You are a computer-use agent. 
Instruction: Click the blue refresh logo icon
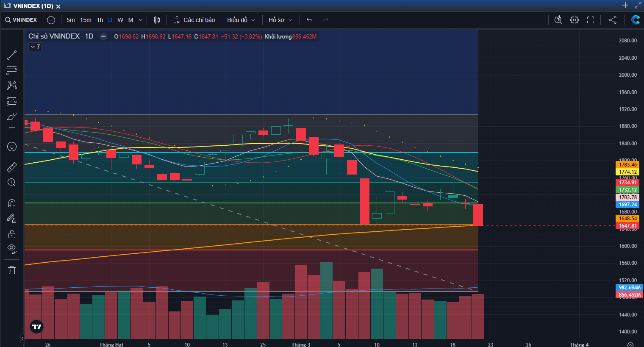point(635,20)
